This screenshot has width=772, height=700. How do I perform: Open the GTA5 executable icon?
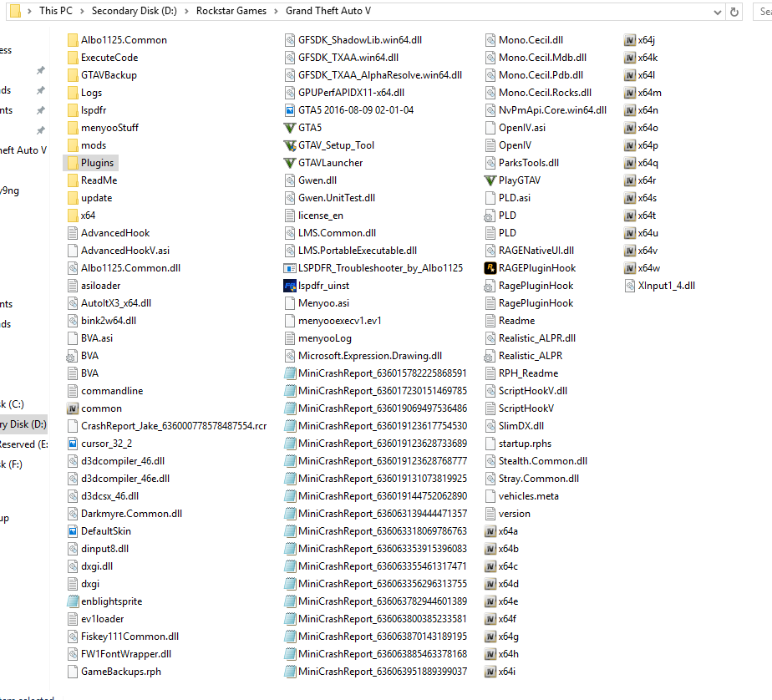[290, 128]
